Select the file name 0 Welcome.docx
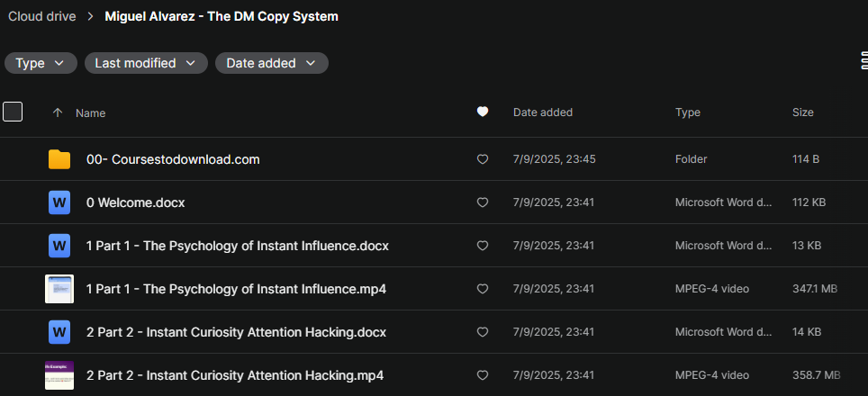This screenshot has height=396, width=868. click(x=136, y=202)
